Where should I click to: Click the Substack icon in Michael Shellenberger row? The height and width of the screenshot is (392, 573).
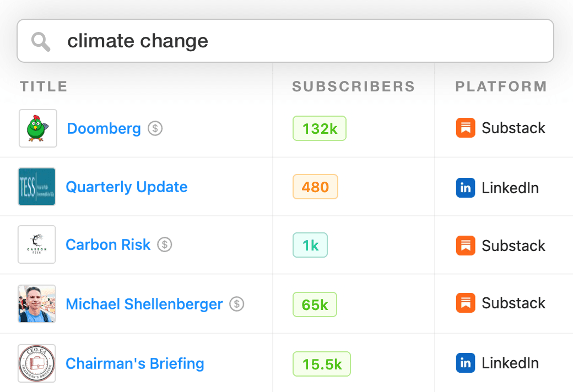466,303
